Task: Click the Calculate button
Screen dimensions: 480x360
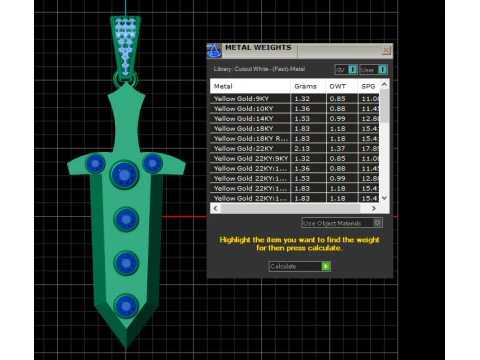Action: pyautogui.click(x=299, y=266)
